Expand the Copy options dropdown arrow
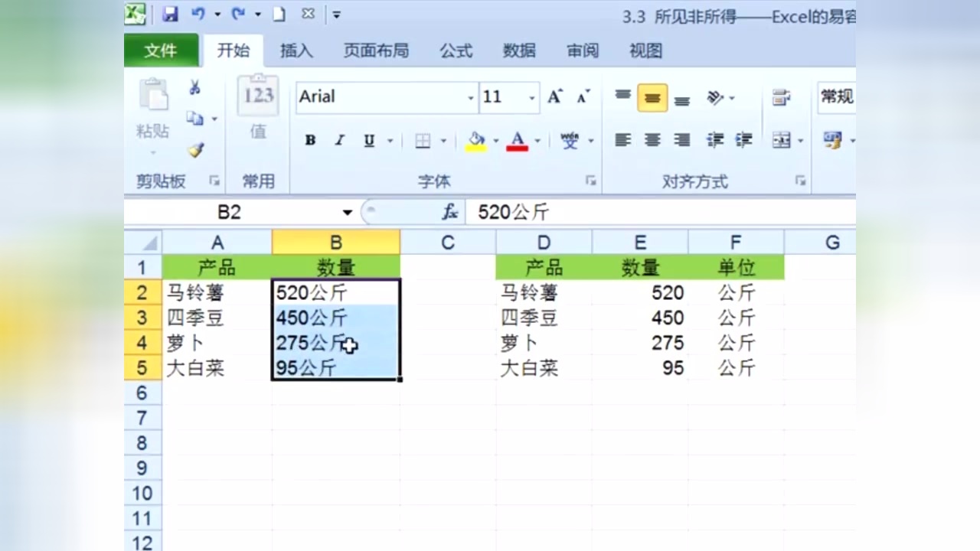This screenshot has height=551, width=980. [x=214, y=119]
